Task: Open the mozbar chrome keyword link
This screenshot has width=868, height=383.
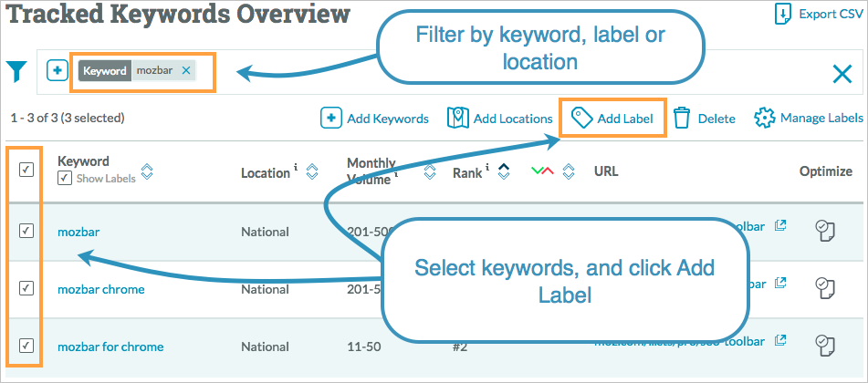Action: point(101,289)
